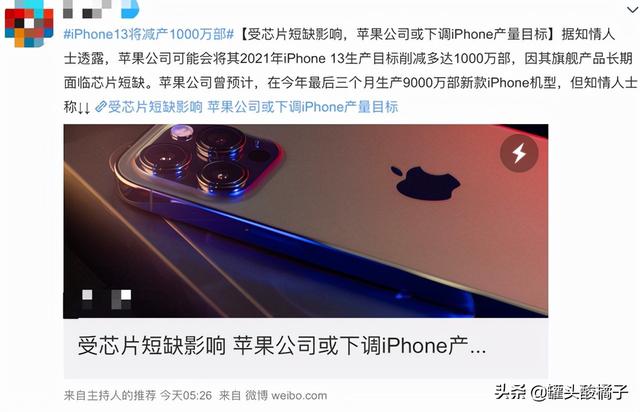The height and width of the screenshot is (412, 640).
Task: Click the chain link icon before the article link
Action: [x=100, y=107]
